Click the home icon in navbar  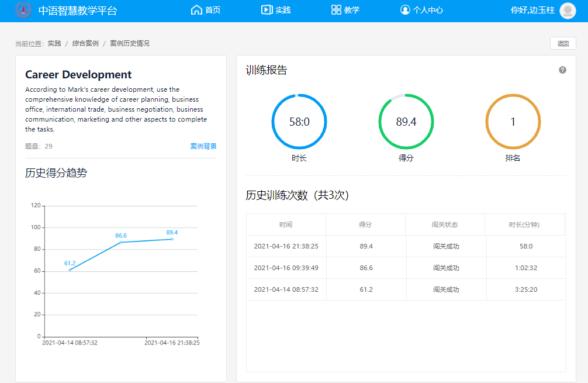(196, 10)
